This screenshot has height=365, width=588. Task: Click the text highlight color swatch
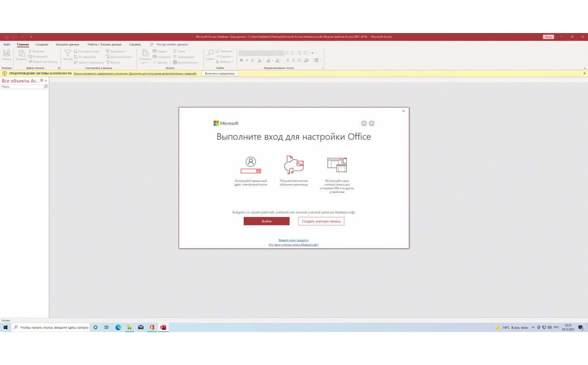(x=268, y=60)
